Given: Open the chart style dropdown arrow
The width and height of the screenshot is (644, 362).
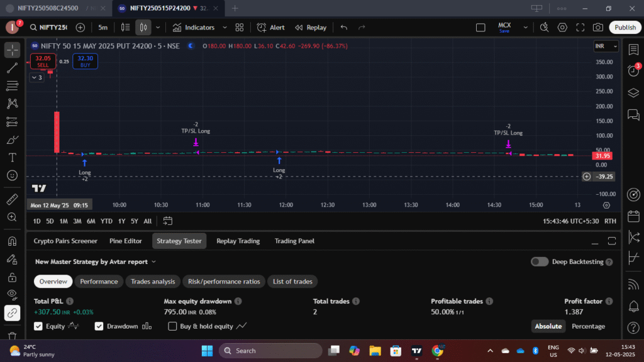Looking at the screenshot, I should [x=158, y=28].
